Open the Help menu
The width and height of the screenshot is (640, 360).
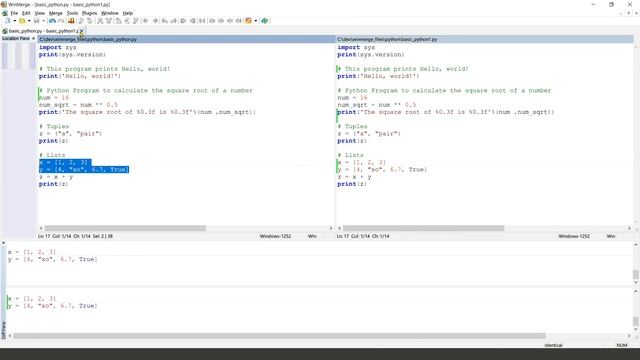pos(128,13)
